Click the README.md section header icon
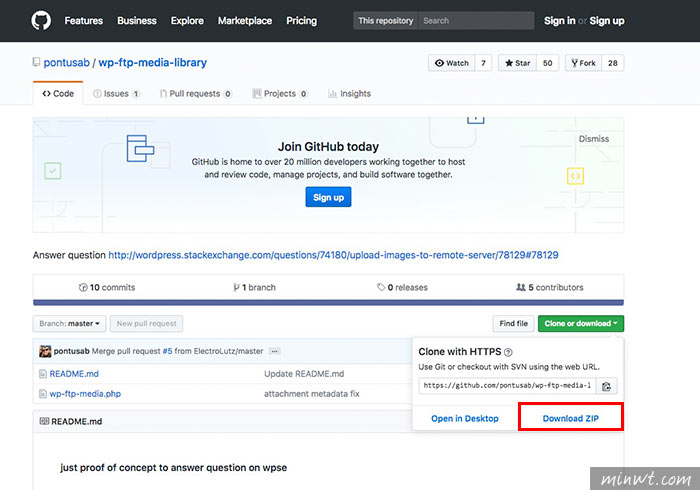The width and height of the screenshot is (700, 490). (x=44, y=421)
